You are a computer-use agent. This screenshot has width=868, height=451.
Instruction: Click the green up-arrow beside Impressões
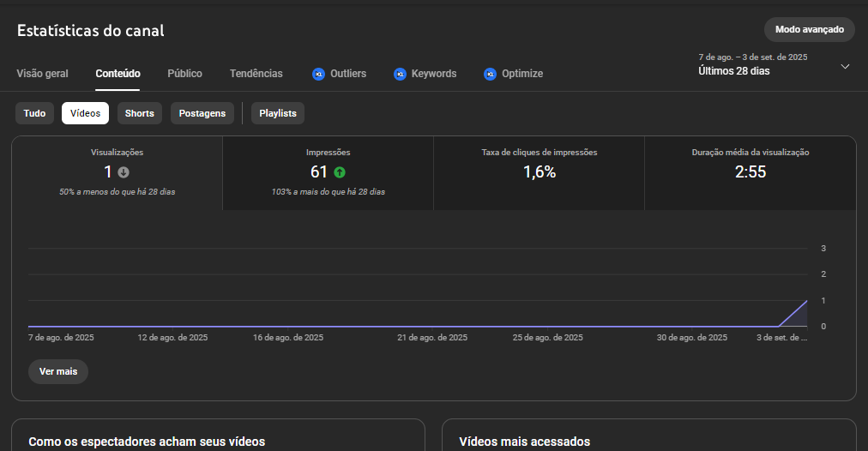340,172
